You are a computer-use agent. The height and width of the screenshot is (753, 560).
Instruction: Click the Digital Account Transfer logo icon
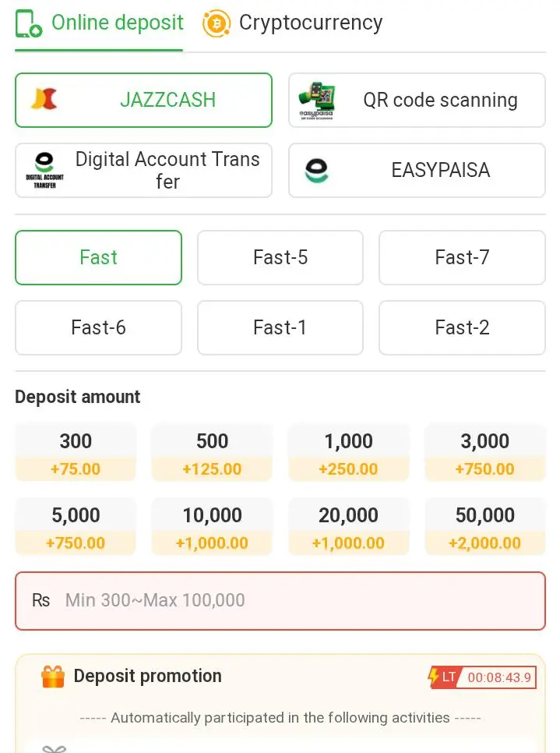[x=44, y=170]
